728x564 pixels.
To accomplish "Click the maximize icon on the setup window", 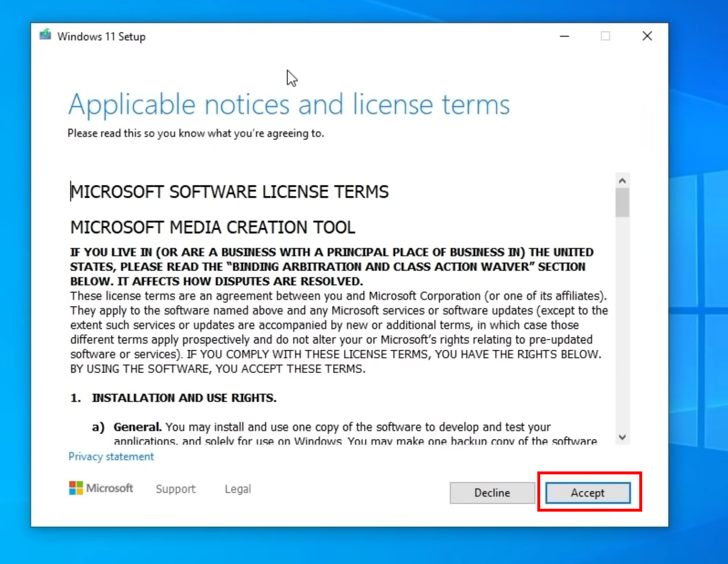I will 605,36.
